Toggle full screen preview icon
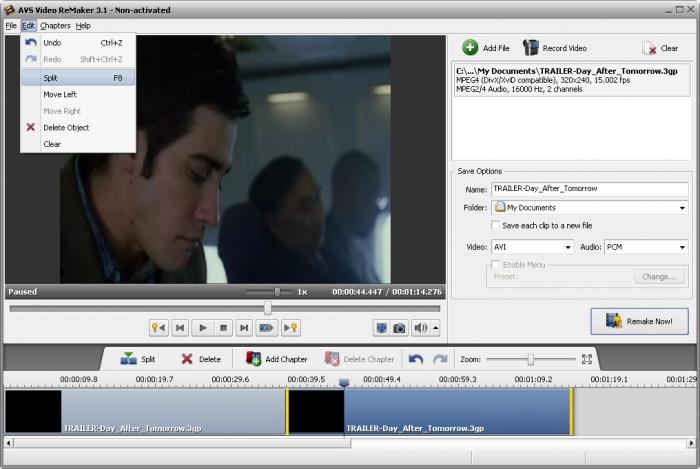 coord(382,328)
